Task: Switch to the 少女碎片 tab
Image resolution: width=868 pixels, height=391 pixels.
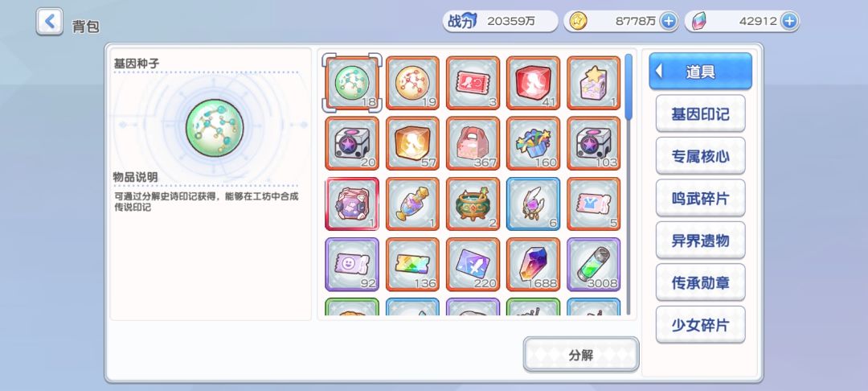Action: point(700,325)
